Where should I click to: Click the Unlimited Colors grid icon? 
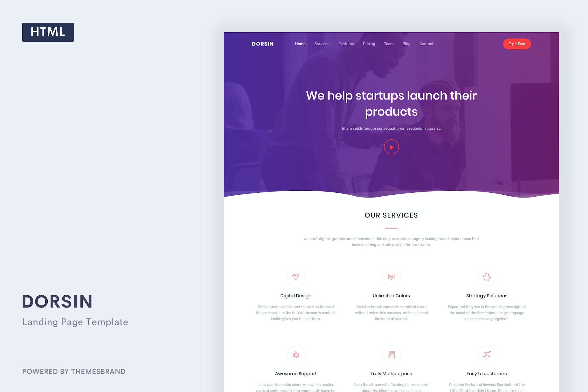[391, 277]
